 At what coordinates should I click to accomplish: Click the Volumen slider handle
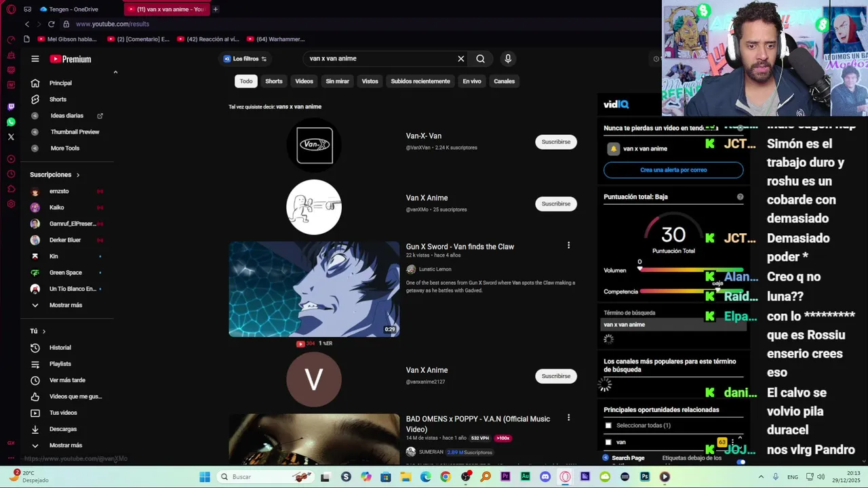[639, 270]
